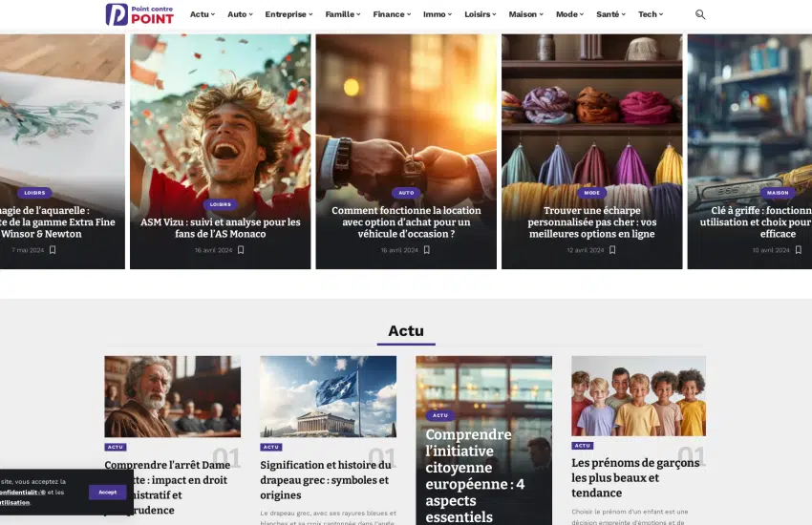Bookmark the location avec option d'achat article
Viewport: 812px width, 525px height.
(x=427, y=250)
